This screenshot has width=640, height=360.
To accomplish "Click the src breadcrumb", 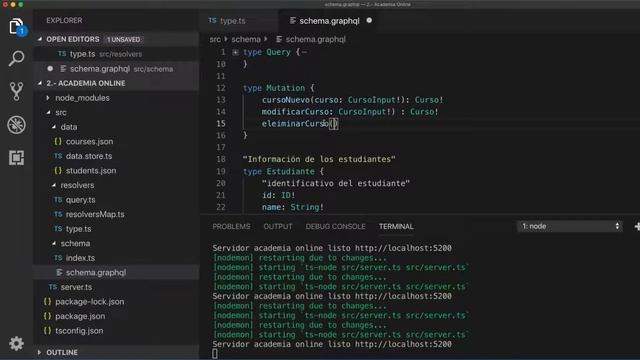I will [x=215, y=39].
